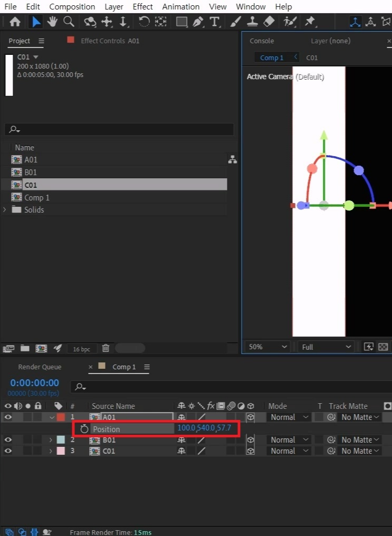Image resolution: width=392 pixels, height=536 pixels.
Task: Open the Composition menu
Action: (x=72, y=6)
